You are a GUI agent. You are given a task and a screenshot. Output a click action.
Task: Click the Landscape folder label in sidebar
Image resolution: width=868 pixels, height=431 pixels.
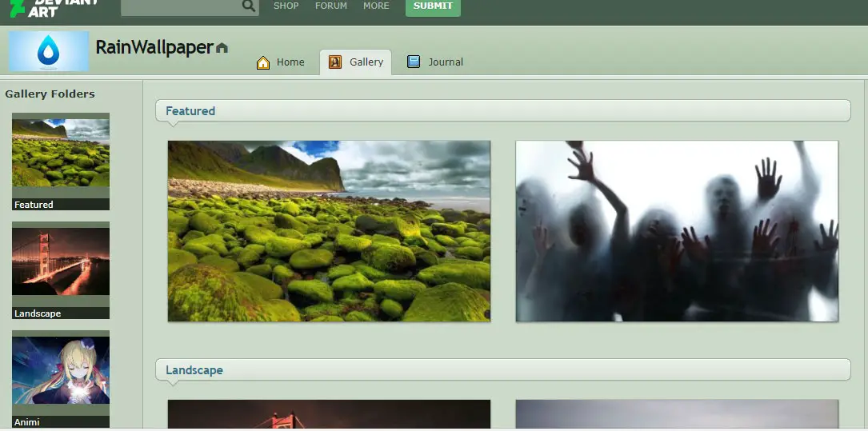coord(38,313)
